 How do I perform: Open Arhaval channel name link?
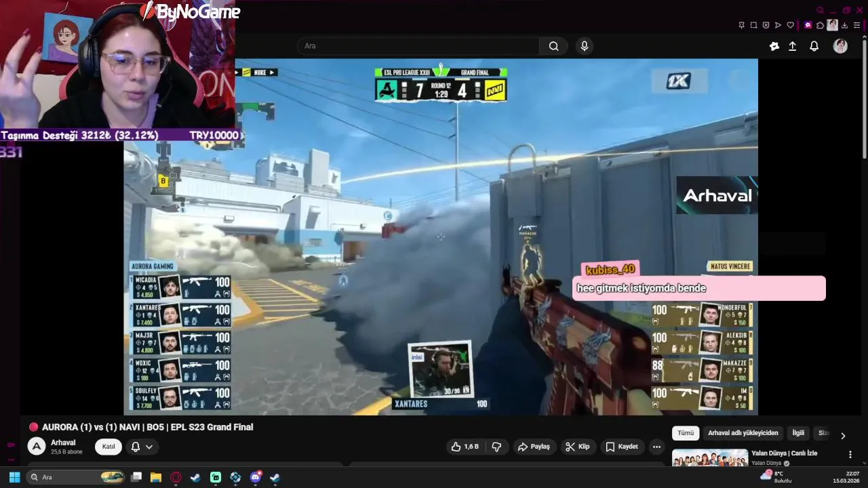click(x=63, y=443)
